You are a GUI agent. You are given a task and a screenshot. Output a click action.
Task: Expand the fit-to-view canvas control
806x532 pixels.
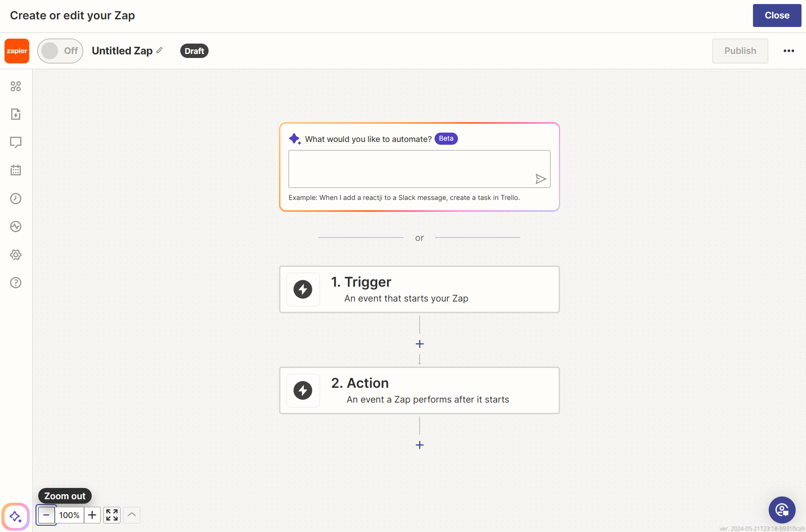(111, 515)
